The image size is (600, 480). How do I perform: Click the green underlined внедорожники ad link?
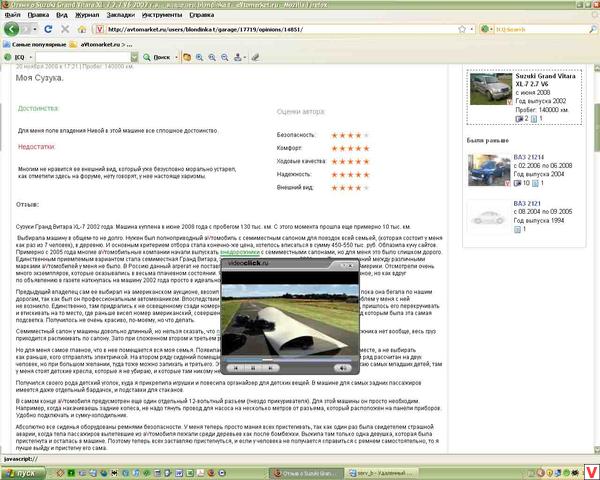pyautogui.click(x=240, y=252)
